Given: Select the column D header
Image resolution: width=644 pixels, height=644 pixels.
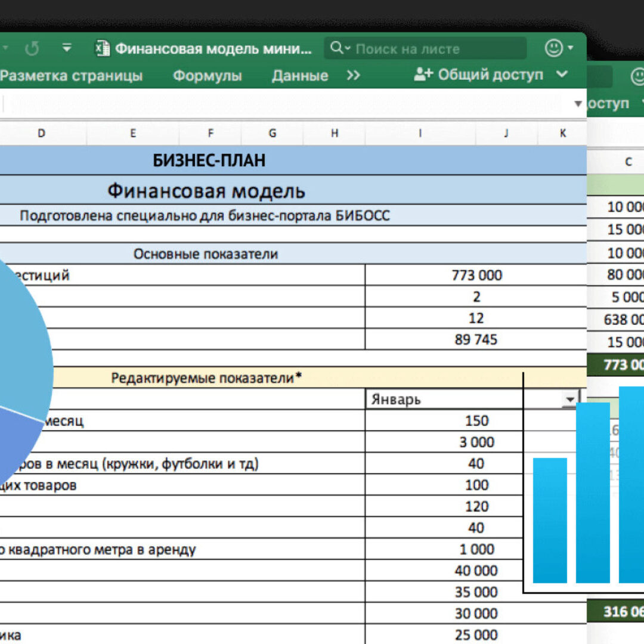Looking at the screenshot, I should click(41, 134).
